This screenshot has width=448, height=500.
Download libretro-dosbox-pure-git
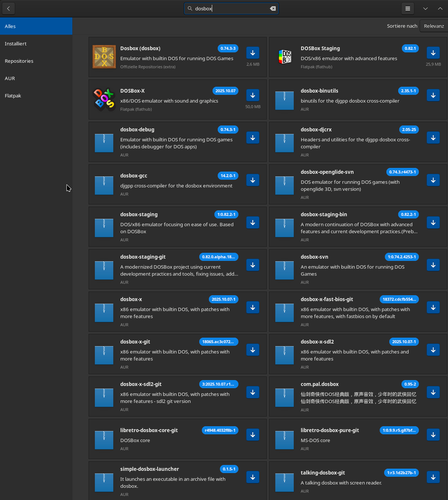[x=433, y=435]
